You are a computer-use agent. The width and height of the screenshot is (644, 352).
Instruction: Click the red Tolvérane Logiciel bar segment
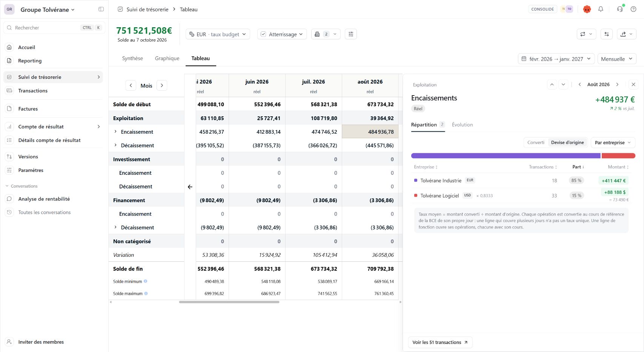618,156
